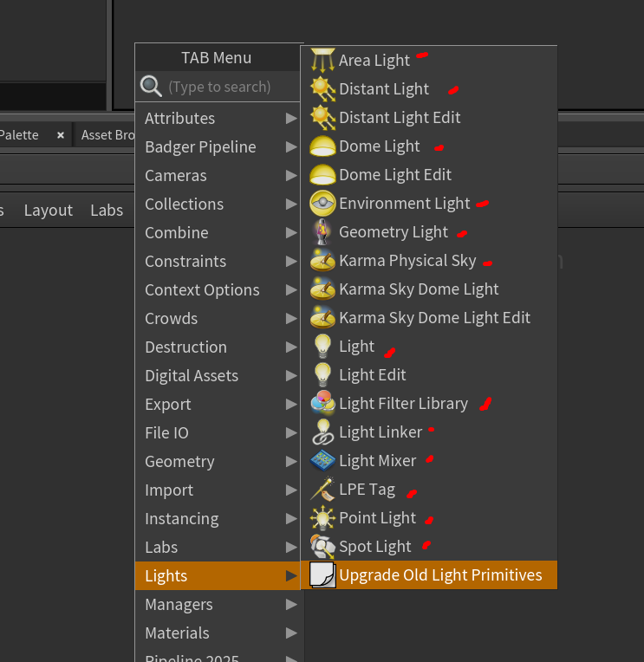Pick the Spot Light icon
Screen dimensions: 644x662
[x=322, y=547]
